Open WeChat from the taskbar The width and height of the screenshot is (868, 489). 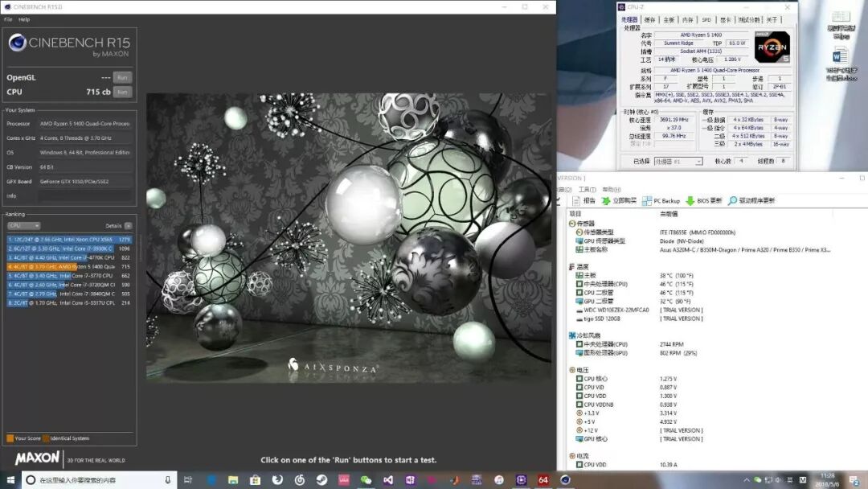pyautogui.click(x=366, y=480)
